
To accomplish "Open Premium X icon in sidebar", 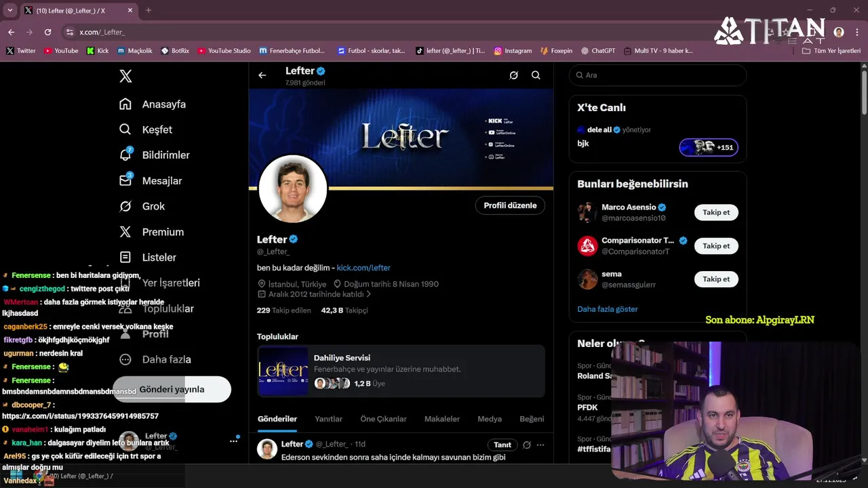I will (125, 232).
